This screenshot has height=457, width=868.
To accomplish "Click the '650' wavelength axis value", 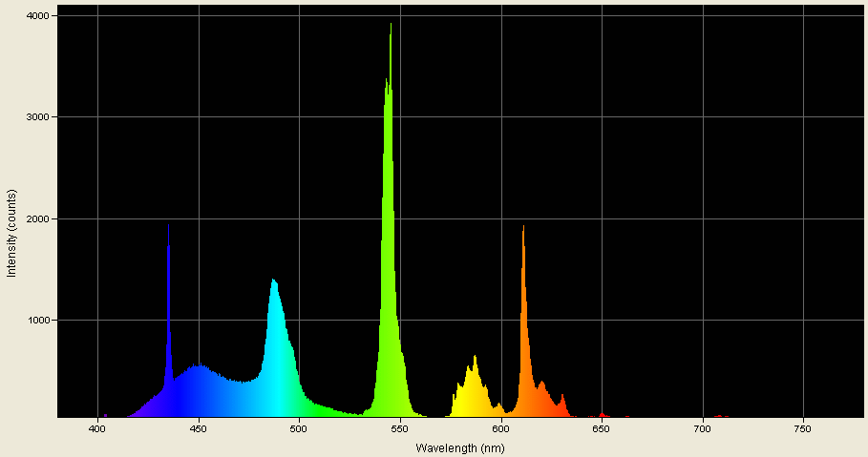I will click(x=603, y=428).
